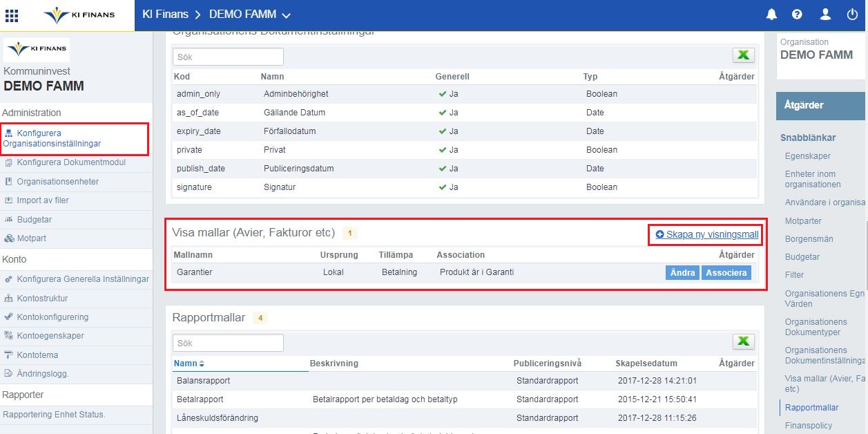
Task: Open Kontokonfigurering in sidebar
Action: click(x=52, y=317)
